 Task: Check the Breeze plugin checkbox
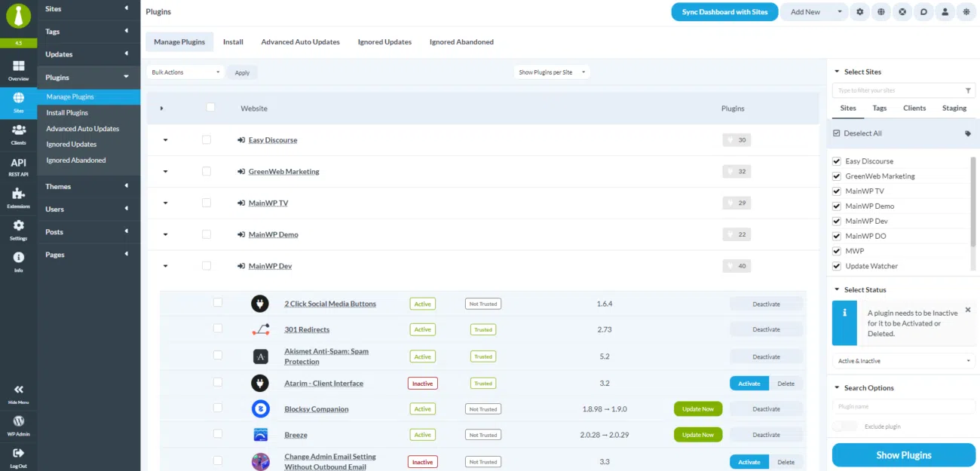point(218,434)
